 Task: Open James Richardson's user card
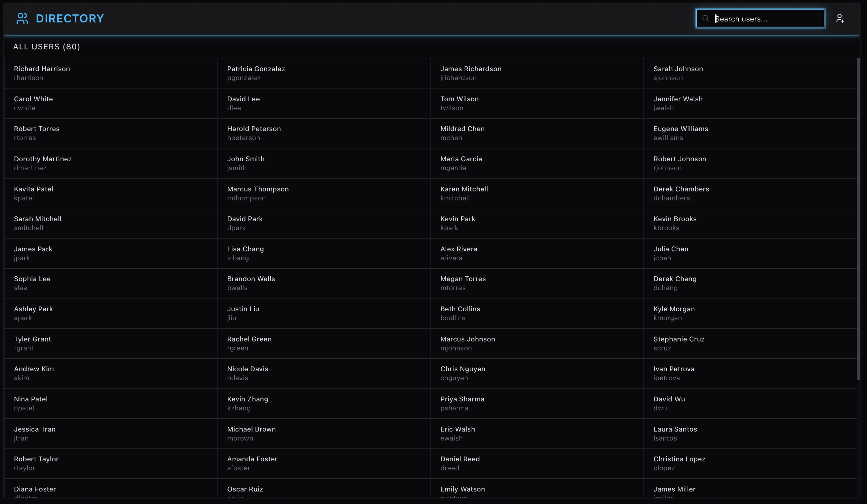tap(537, 73)
